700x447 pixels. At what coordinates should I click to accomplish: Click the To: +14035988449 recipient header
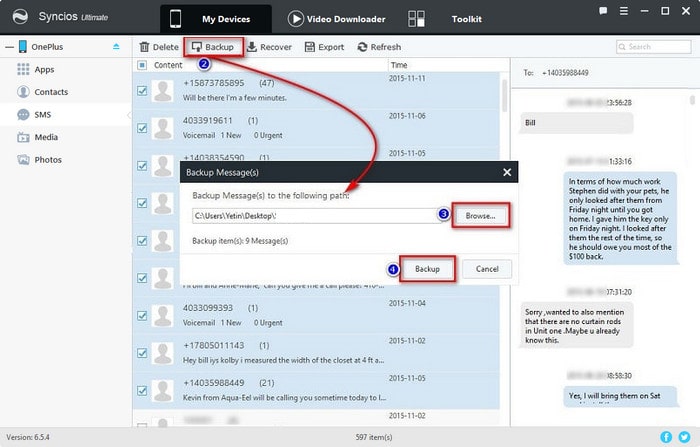[x=556, y=73]
